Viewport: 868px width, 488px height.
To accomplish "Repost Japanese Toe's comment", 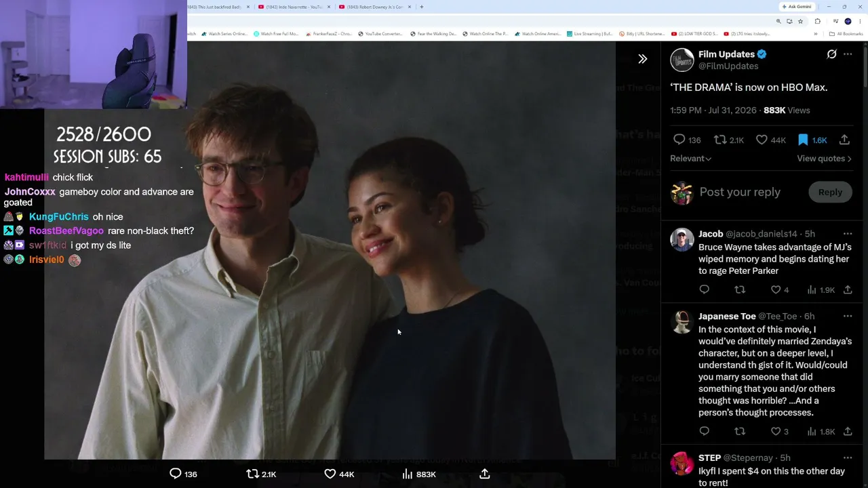I will click(x=740, y=431).
